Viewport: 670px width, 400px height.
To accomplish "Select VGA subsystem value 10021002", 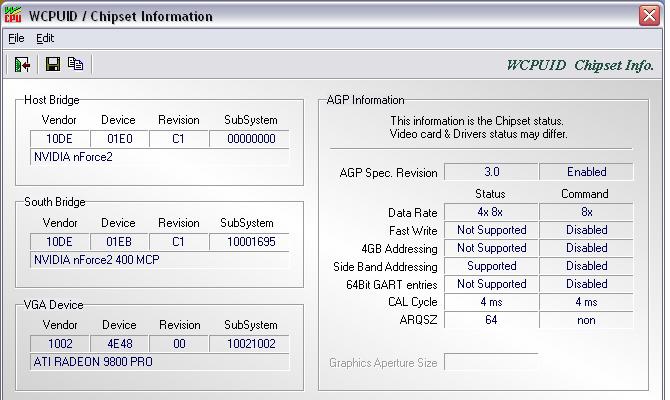I will [250, 344].
